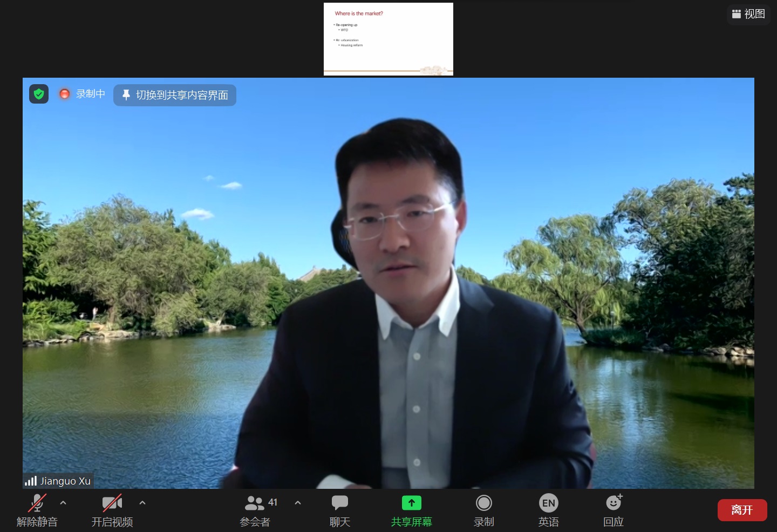Open the chat bubble icon
Image resolution: width=777 pixels, height=532 pixels.
[x=340, y=503]
